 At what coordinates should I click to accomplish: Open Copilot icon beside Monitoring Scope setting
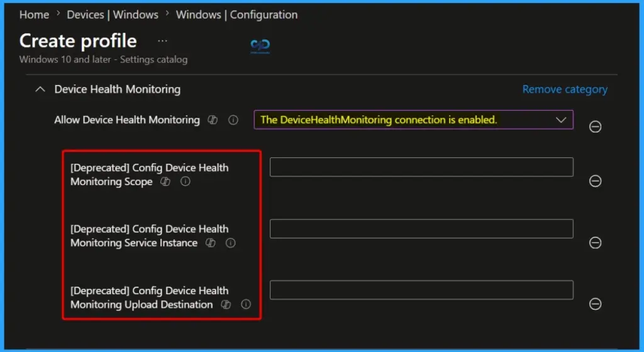point(165,181)
